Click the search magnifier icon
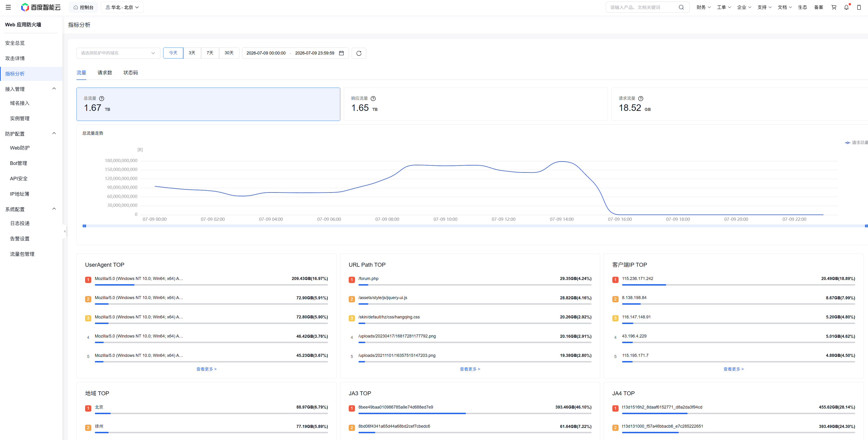 (x=681, y=7)
